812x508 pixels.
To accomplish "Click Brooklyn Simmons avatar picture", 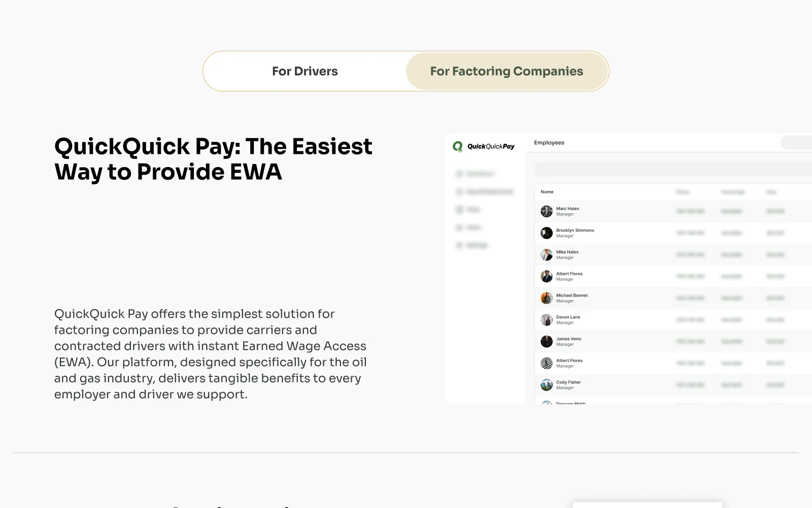I will [x=547, y=233].
